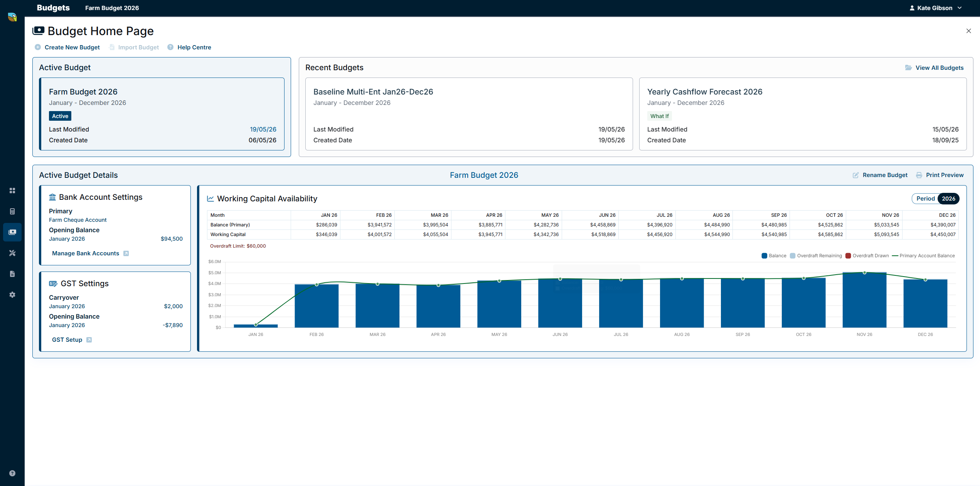Open the tools wrench icon in sidebar
980x486 pixels.
point(12,253)
